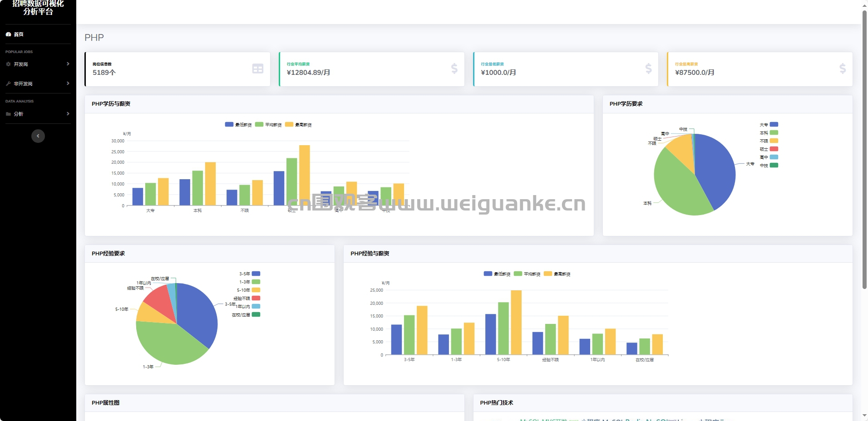868x421 pixels.
Task: Click the PHP学历与薪资 panel title
Action: pos(111,104)
